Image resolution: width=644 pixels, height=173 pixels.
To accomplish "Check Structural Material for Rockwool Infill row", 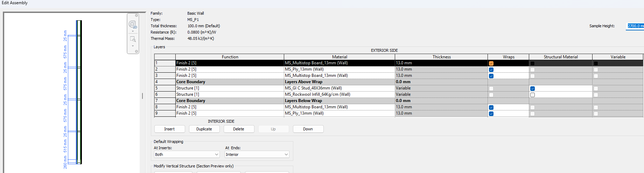I will [532, 95].
